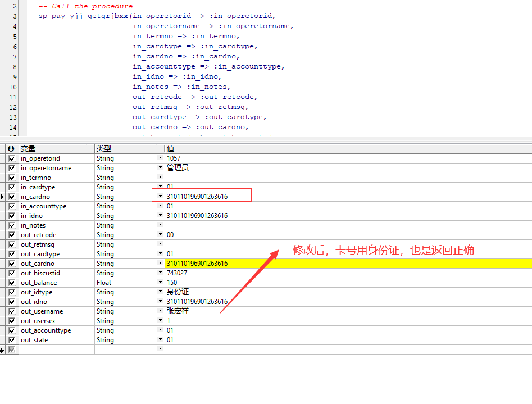Click the out_retcode value 00

tap(170, 235)
